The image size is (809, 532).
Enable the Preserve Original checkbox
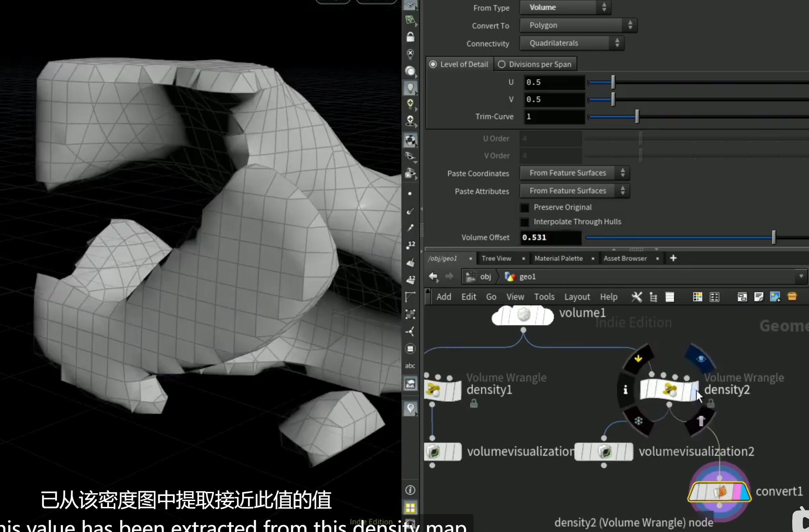pyautogui.click(x=524, y=207)
